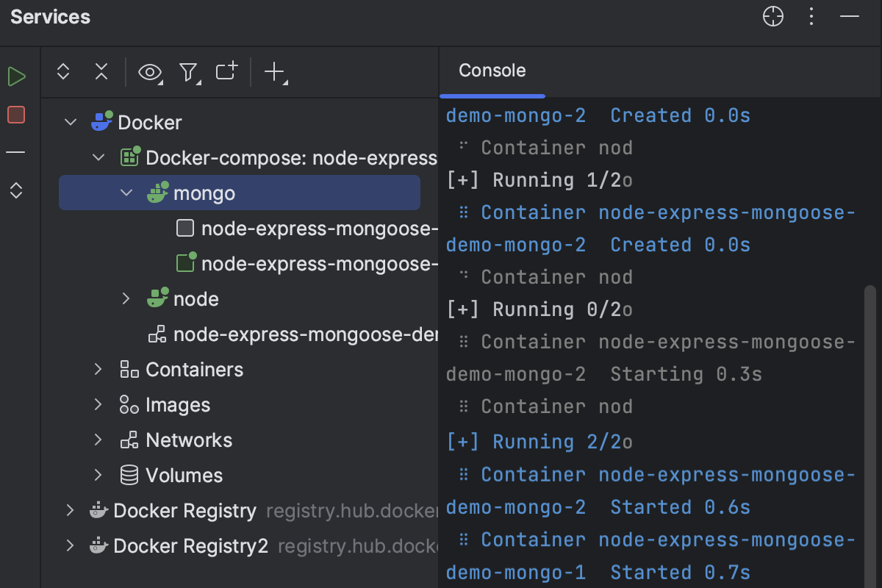
Task: Open the Services options kebab menu
Action: coord(811,16)
